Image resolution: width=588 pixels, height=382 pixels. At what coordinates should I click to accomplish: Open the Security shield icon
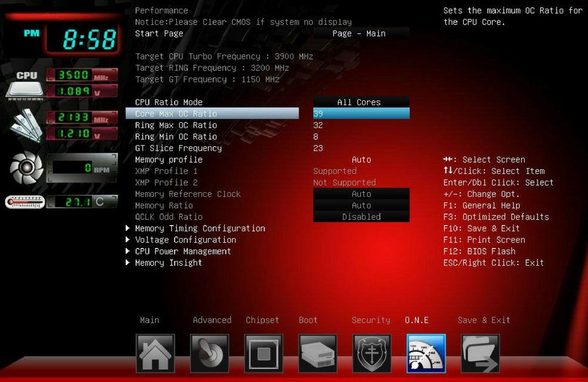click(x=372, y=353)
